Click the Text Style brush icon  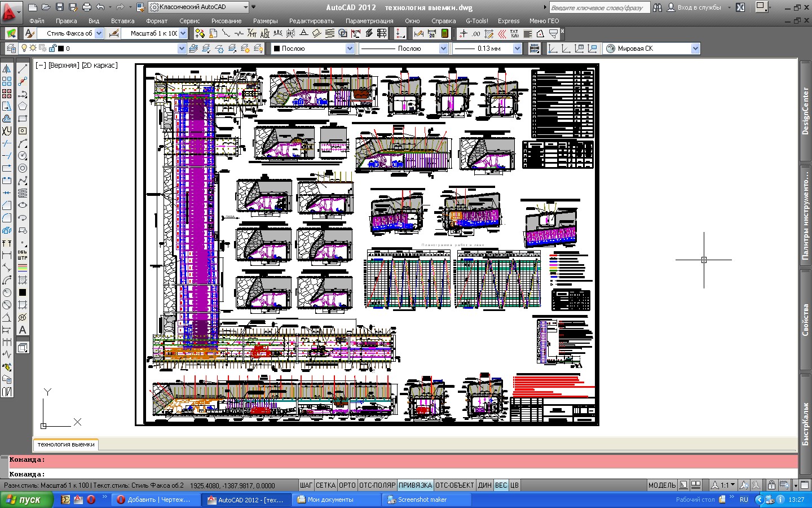tap(30, 33)
